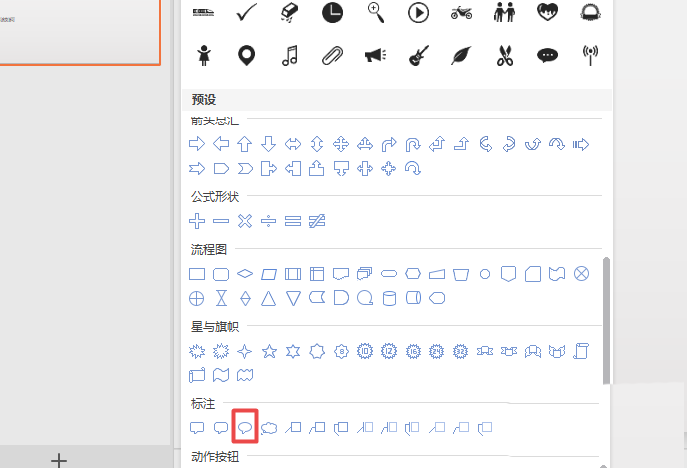Select the 6-point star shape

(293, 351)
